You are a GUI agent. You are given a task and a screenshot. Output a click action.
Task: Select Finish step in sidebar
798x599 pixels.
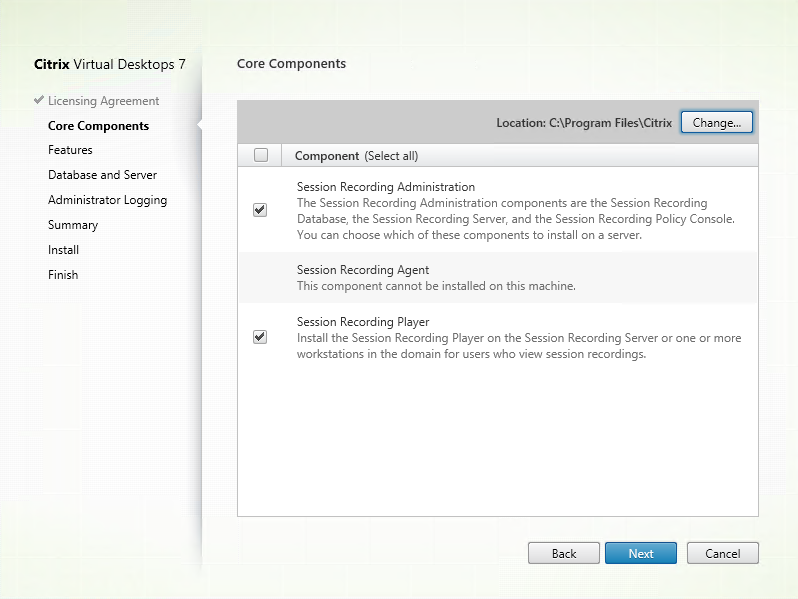click(63, 275)
